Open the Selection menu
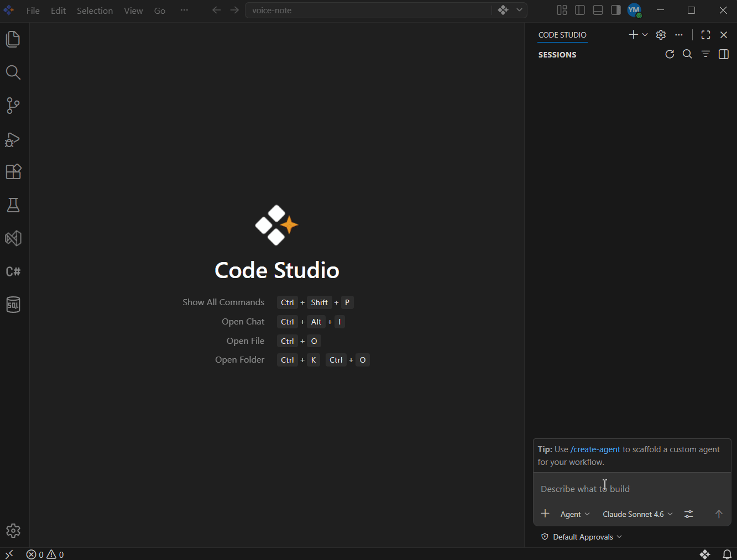737x560 pixels. [95, 11]
